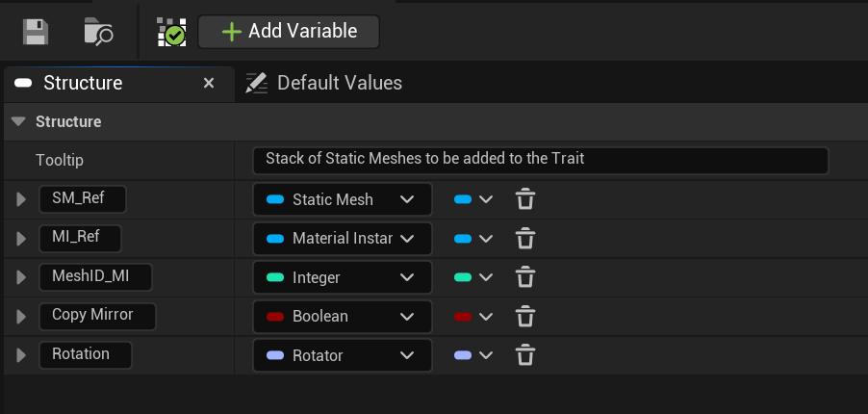Add a new variable to structure
The height and width of the screenshot is (414, 868).
(x=289, y=32)
